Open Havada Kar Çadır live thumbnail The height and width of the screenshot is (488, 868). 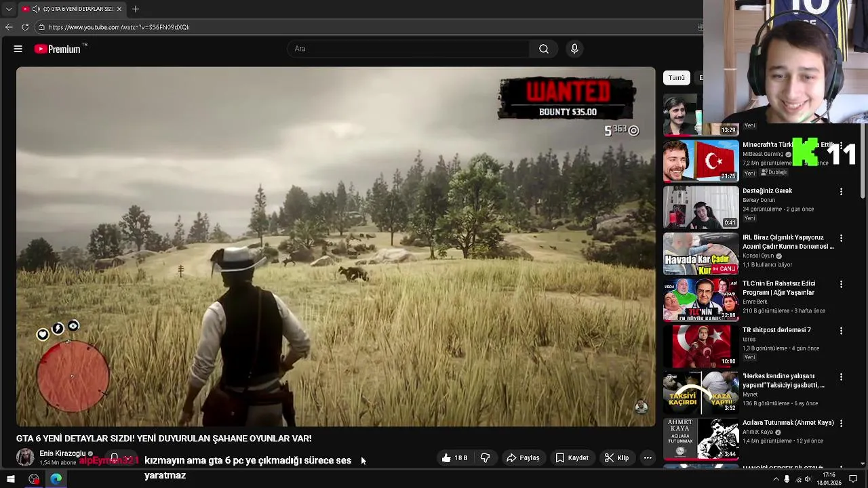click(x=701, y=253)
